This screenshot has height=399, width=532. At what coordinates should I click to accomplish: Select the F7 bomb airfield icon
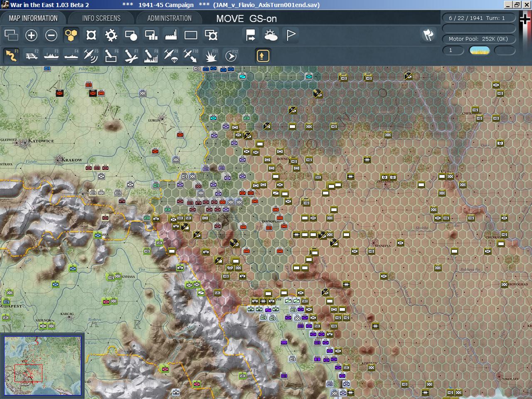pyautogui.click(x=131, y=56)
